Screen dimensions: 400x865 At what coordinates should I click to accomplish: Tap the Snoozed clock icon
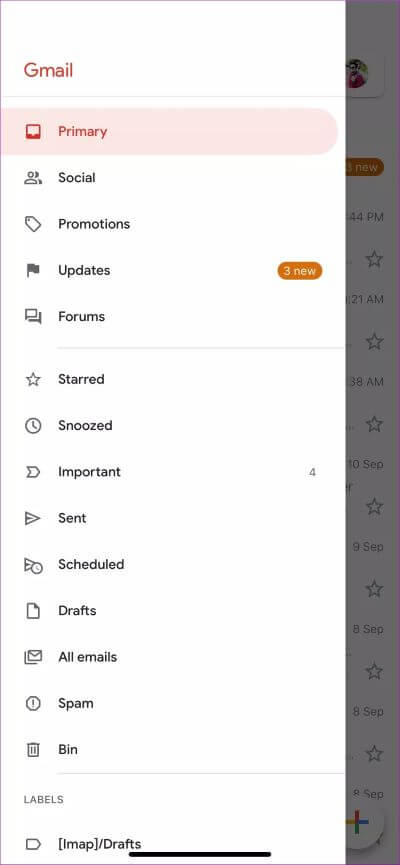[x=33, y=425]
